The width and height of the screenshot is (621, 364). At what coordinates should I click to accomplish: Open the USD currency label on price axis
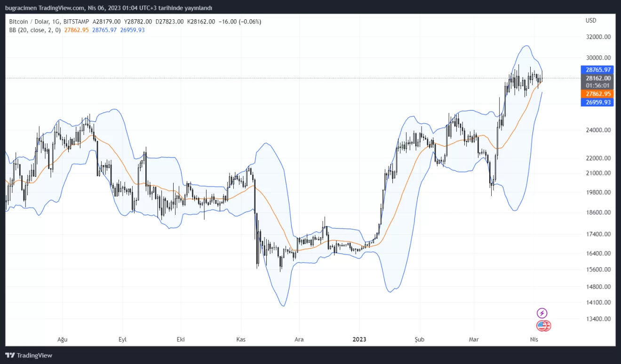[591, 21]
